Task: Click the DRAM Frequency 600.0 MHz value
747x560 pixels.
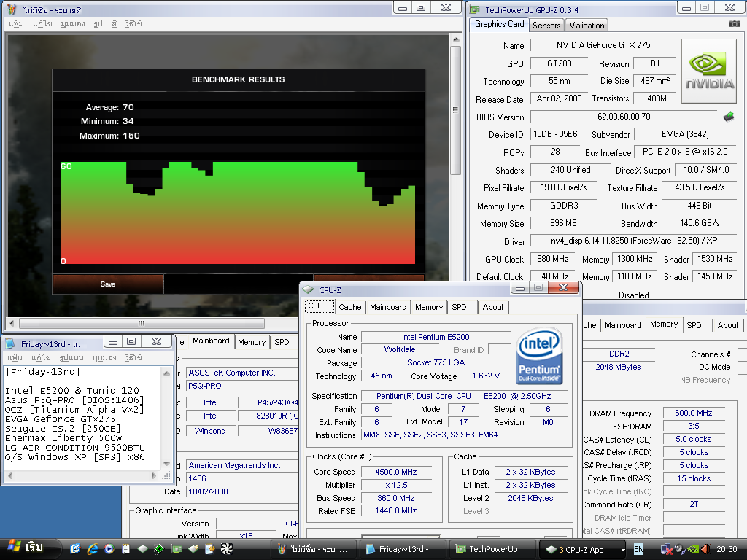Action: pyautogui.click(x=694, y=413)
